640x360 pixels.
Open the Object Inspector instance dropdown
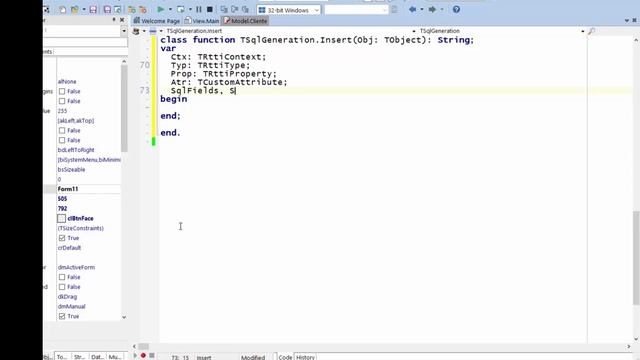coord(124,31)
